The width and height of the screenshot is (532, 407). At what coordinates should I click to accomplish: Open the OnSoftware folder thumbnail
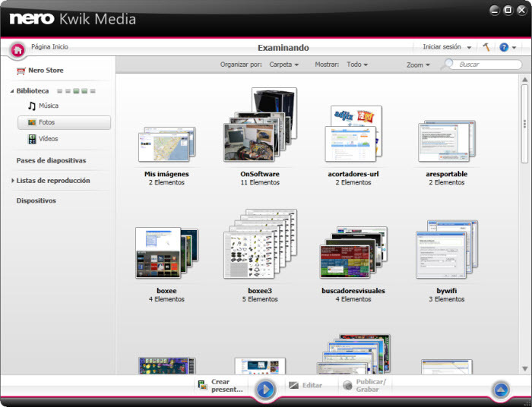[260, 125]
